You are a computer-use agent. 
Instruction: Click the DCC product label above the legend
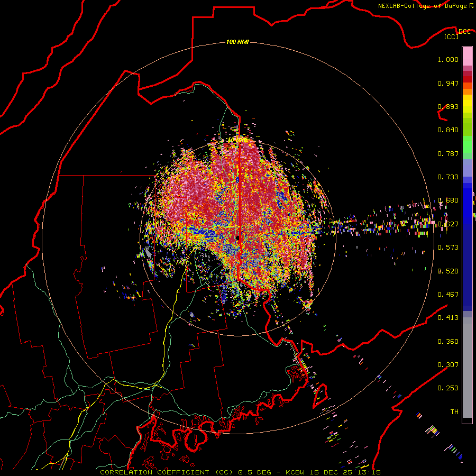465,32
